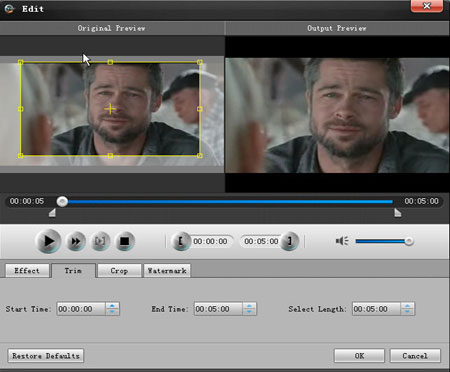Click the crop frame center crosshair
Image resolution: width=450 pixels, height=372 pixels.
click(x=110, y=109)
